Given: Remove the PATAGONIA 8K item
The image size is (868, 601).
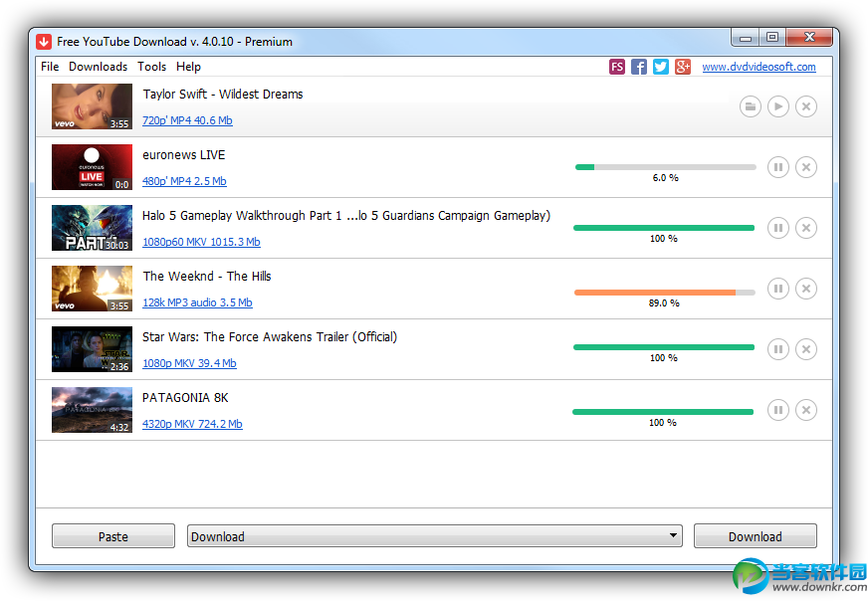Looking at the screenshot, I should 806,410.
